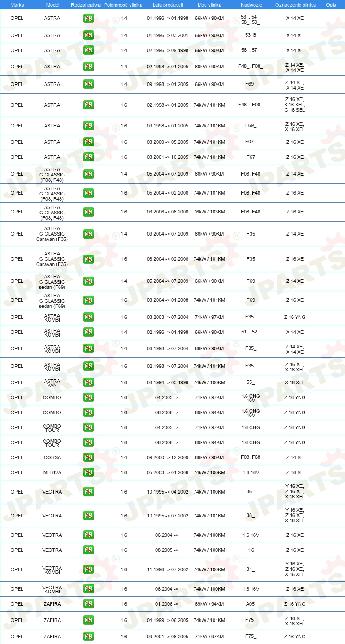The width and height of the screenshot is (345, 644).
Task: Select the '08.2005 ->' production years cell
Action: point(167,550)
